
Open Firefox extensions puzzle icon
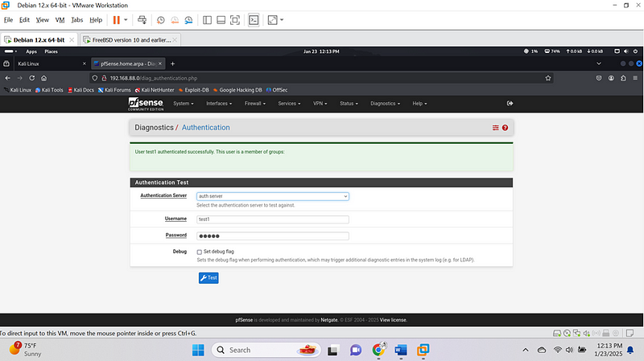(623, 78)
